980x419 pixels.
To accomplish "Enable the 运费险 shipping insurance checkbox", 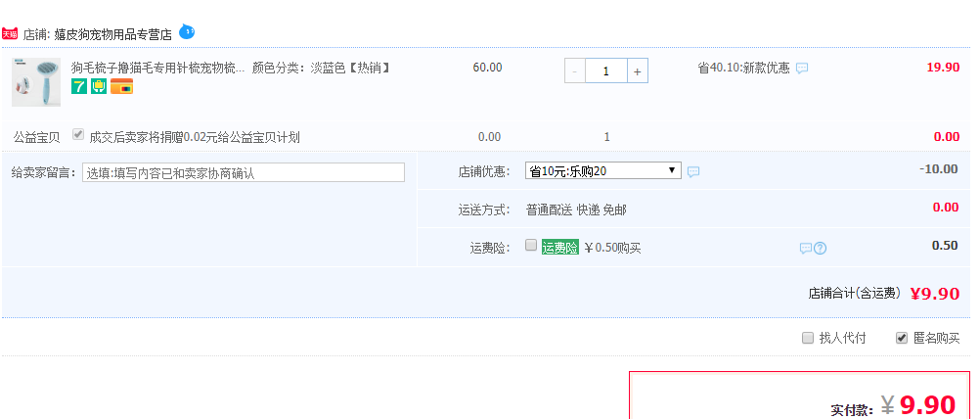I will (531, 246).
